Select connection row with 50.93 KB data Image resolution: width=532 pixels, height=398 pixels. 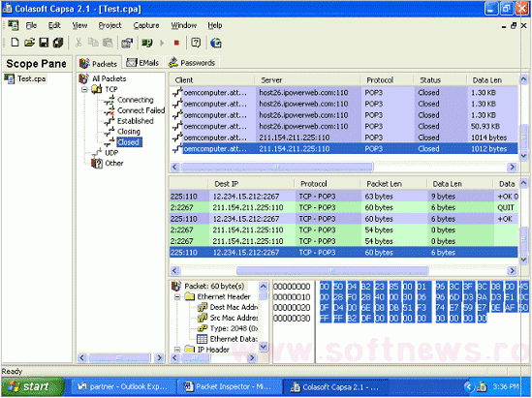[344, 127]
